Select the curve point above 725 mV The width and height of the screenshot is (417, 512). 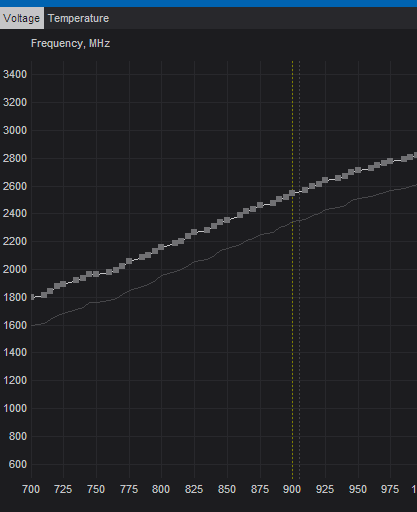pyautogui.click(x=63, y=285)
